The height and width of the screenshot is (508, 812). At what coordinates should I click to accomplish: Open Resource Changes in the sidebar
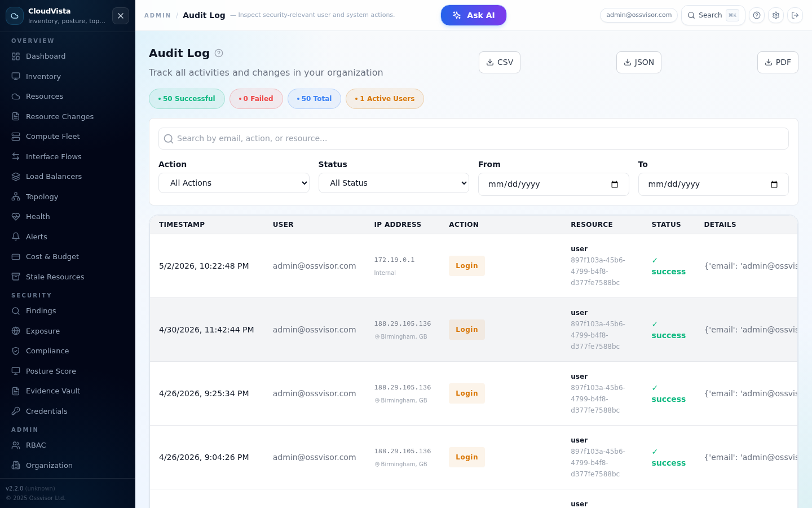68,116
